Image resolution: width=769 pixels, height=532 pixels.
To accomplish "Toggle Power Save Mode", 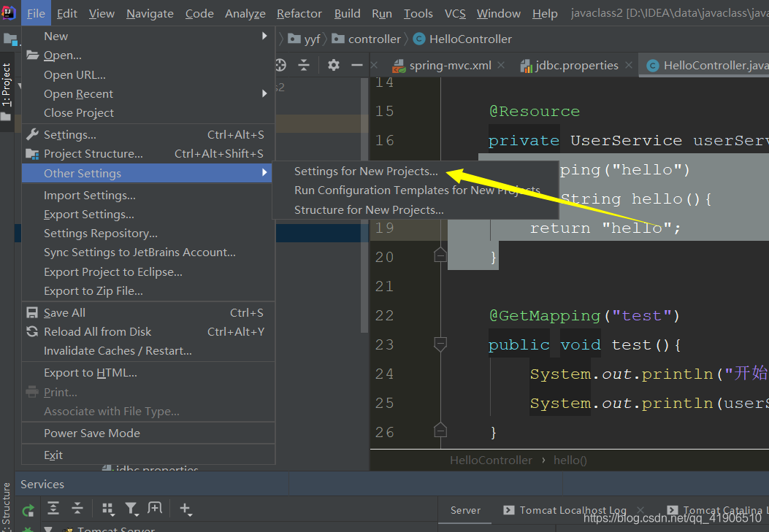I will [148, 433].
